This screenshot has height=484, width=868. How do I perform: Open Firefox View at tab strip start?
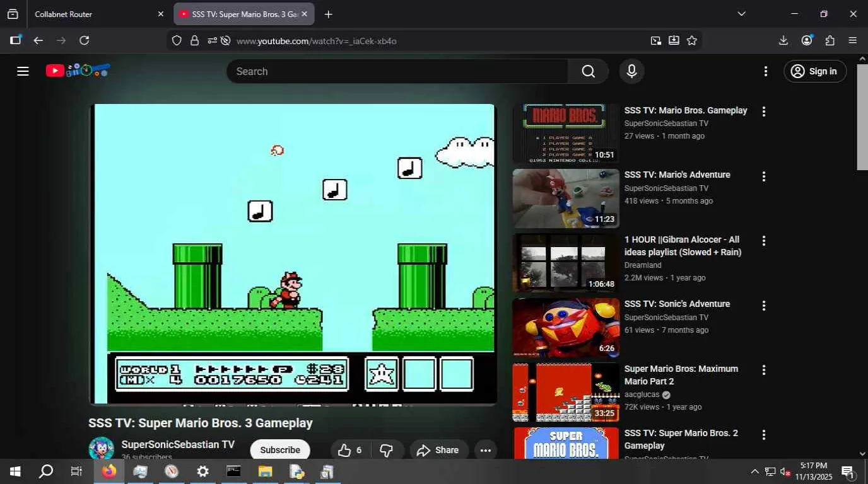click(x=13, y=14)
